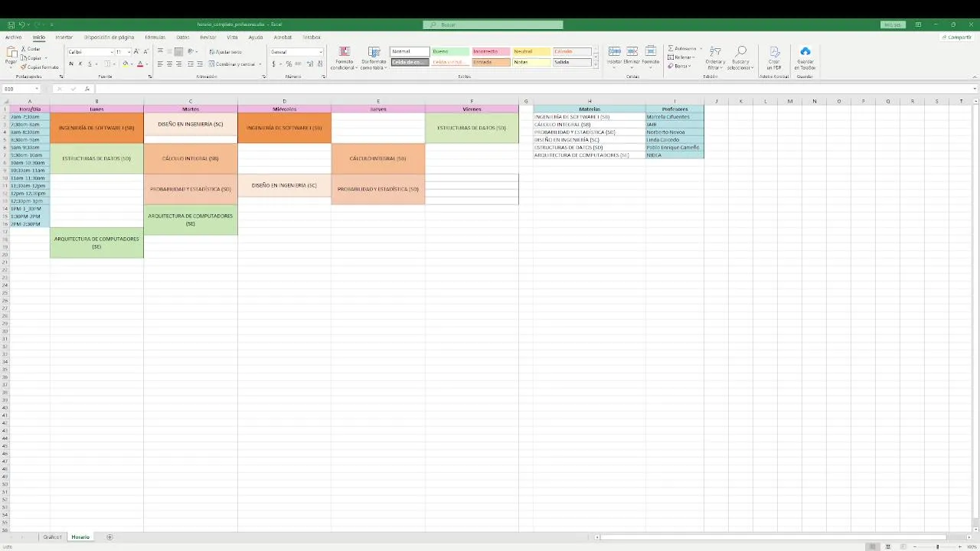Switch to Gráfico1 sheet tab
Screen dimensions: 980x551
coord(52,537)
